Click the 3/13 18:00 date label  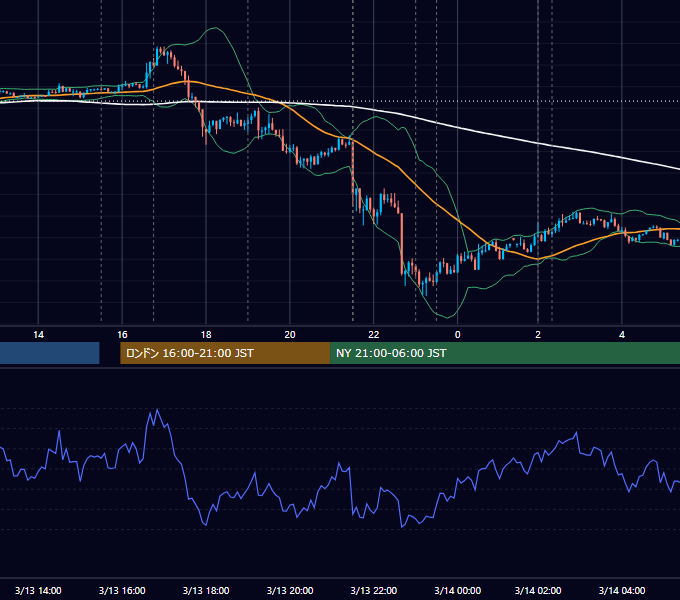point(206,590)
